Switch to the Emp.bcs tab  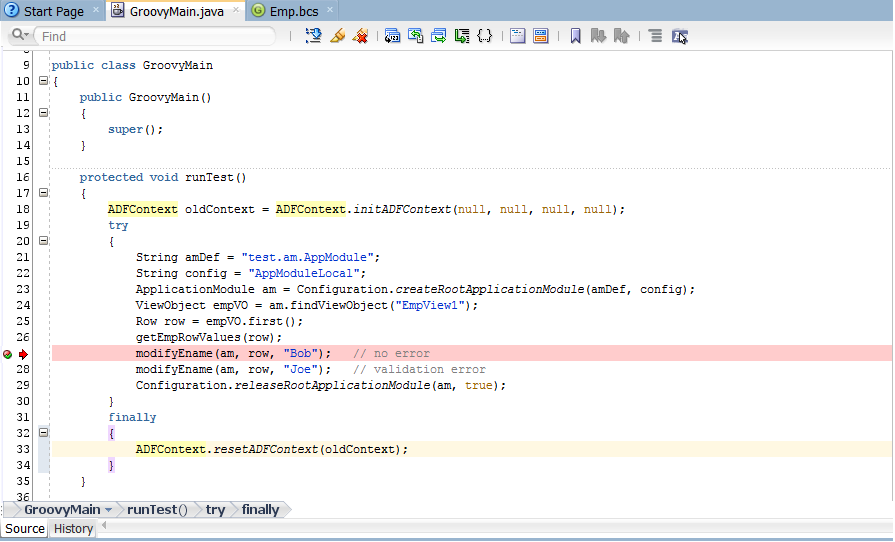[x=293, y=11]
